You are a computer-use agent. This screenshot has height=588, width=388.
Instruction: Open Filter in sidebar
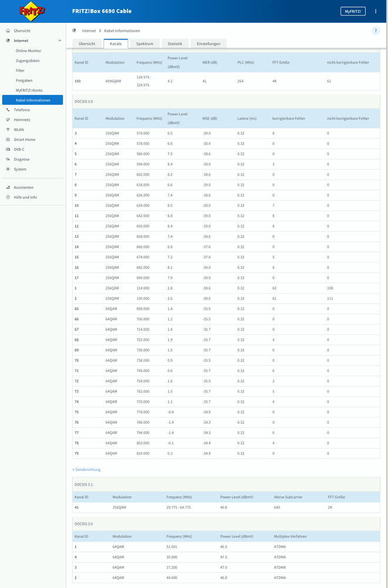pos(20,71)
